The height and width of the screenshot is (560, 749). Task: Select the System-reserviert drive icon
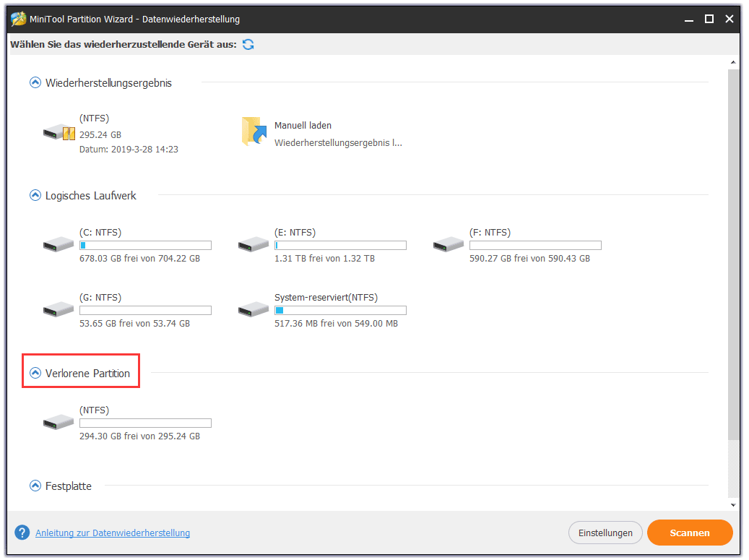point(254,309)
